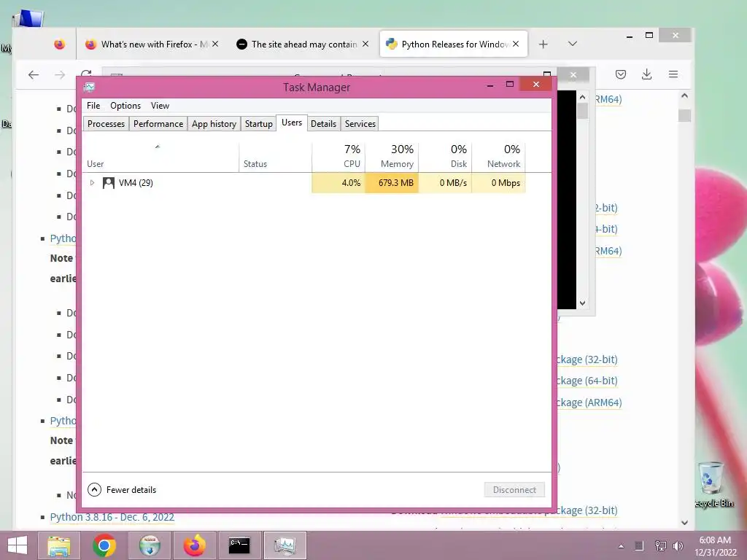Select the 0 Mbps network cell
747x560 pixels.
coord(498,183)
